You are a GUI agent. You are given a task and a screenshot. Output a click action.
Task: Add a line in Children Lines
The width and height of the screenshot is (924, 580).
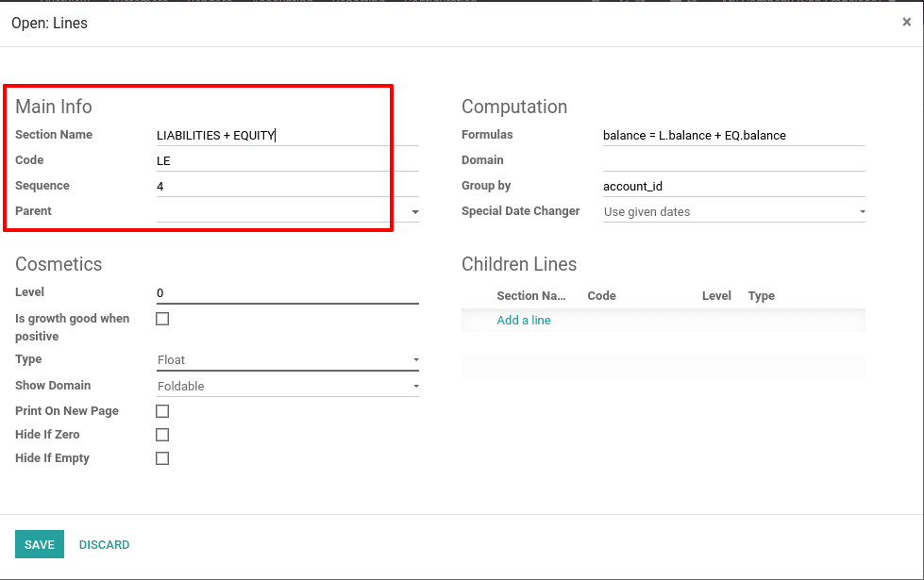pyautogui.click(x=523, y=321)
